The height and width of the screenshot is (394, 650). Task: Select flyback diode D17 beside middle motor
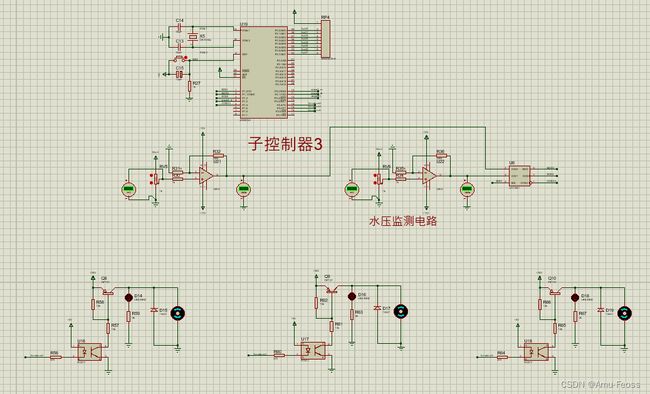(377, 309)
